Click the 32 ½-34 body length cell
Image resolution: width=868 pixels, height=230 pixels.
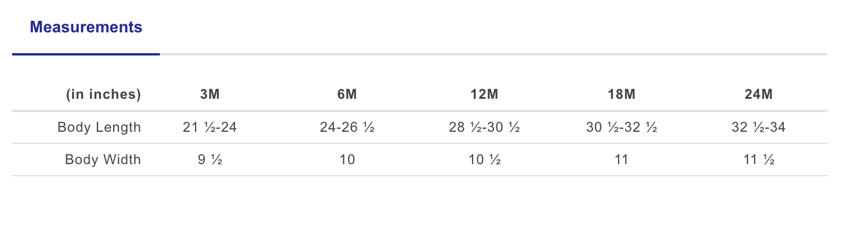point(759,127)
